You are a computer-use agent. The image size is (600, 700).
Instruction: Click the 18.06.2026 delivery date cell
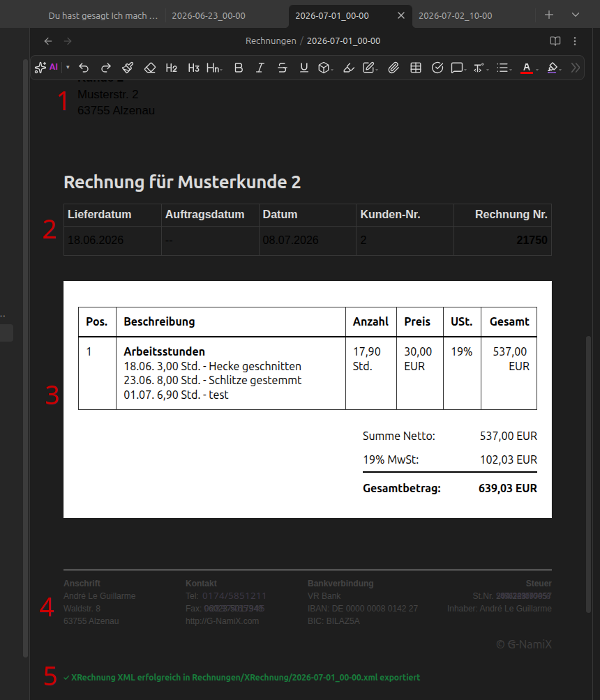pyautogui.click(x=112, y=241)
